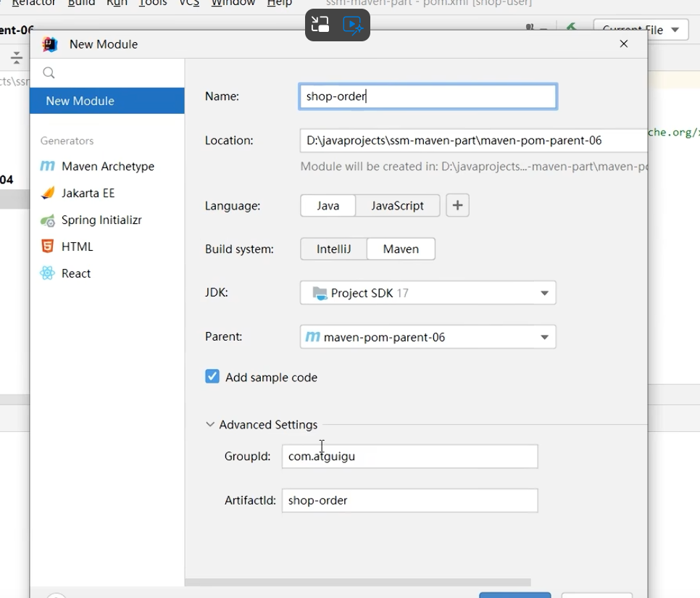Set build system to Maven

pyautogui.click(x=401, y=249)
